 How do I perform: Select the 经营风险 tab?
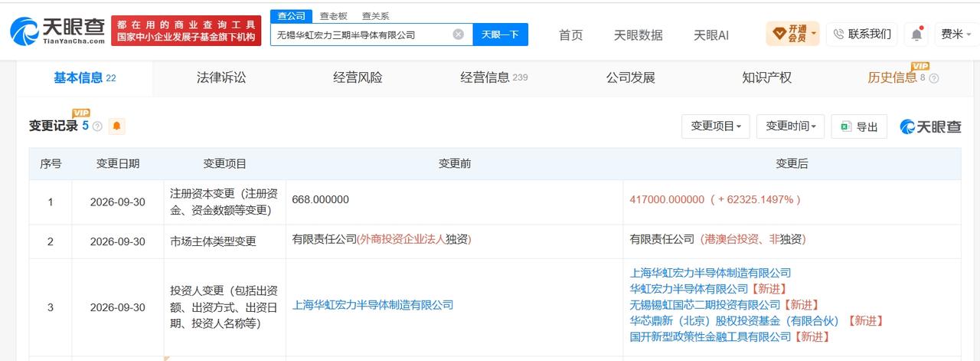pyautogui.click(x=358, y=77)
